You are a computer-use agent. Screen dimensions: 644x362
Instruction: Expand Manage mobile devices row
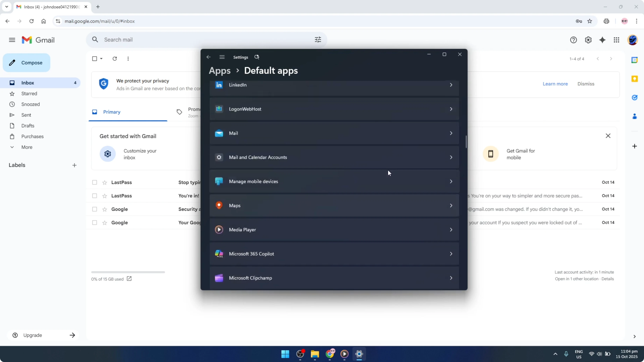[x=334, y=182]
